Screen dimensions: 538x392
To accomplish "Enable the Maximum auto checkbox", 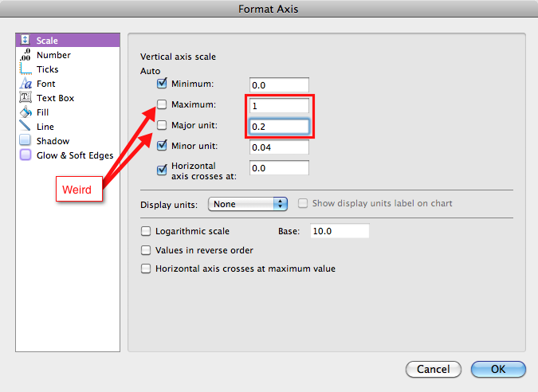I will [163, 104].
